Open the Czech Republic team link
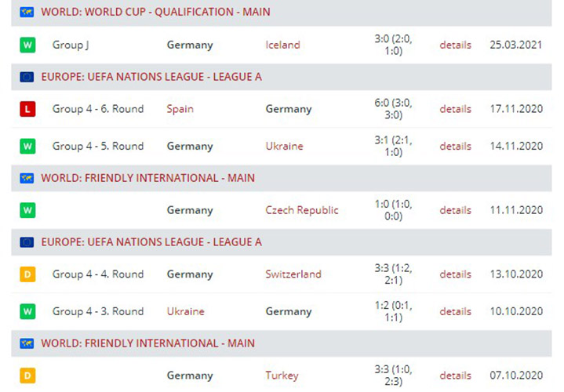 [302, 210]
